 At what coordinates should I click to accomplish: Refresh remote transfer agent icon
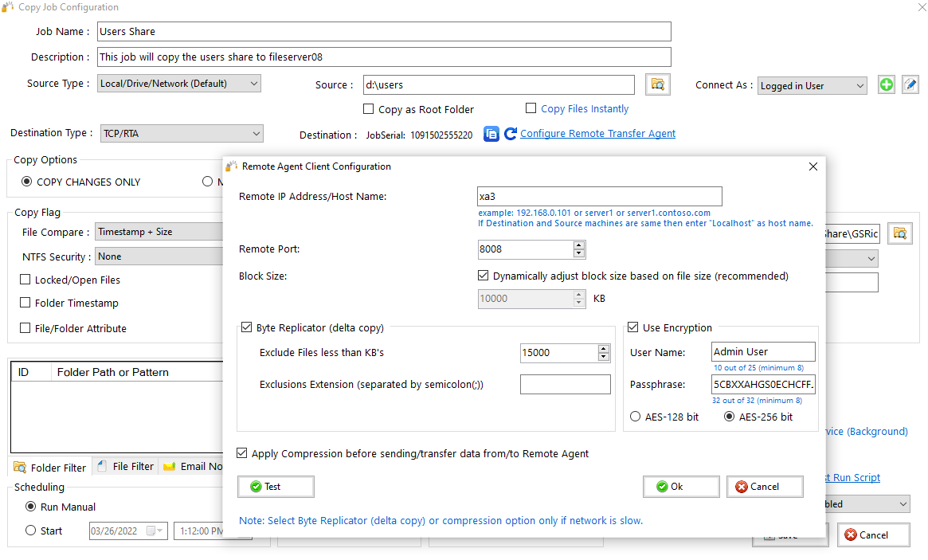[x=510, y=134]
